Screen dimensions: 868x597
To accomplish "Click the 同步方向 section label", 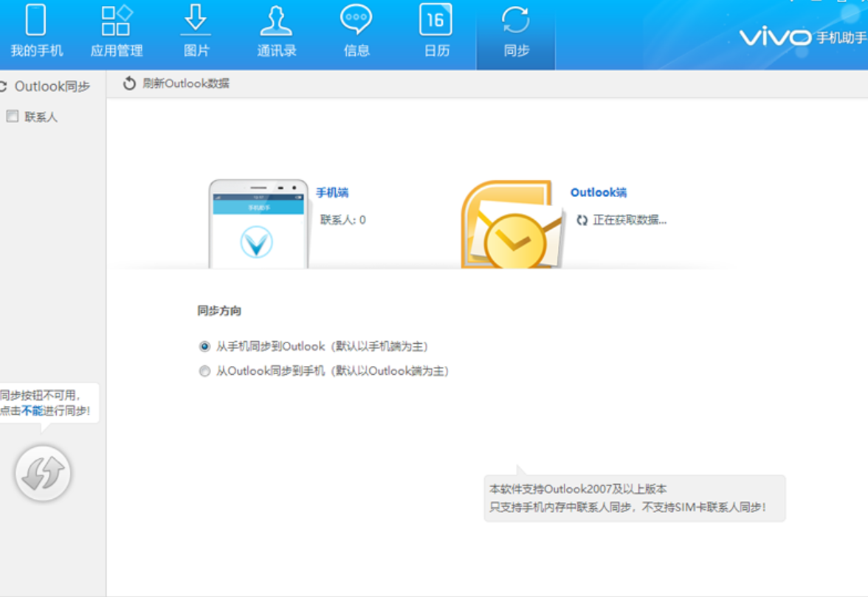I will click(x=219, y=311).
